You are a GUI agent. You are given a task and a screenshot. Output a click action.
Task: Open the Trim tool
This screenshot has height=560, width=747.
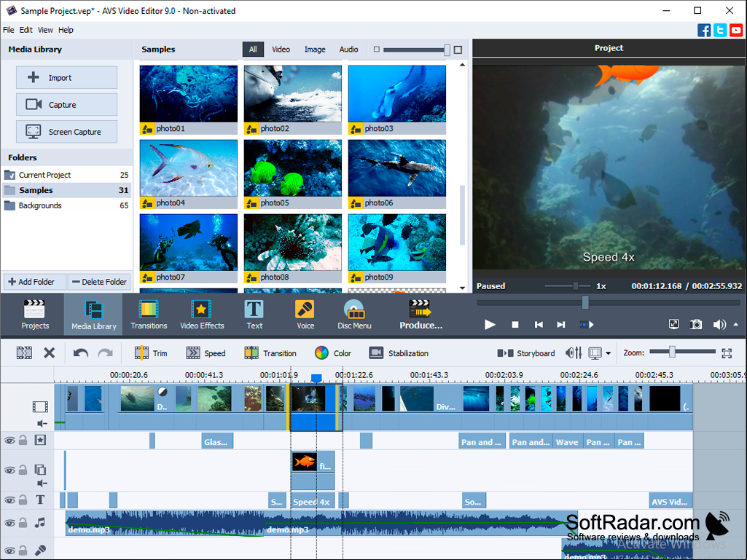coord(151,353)
